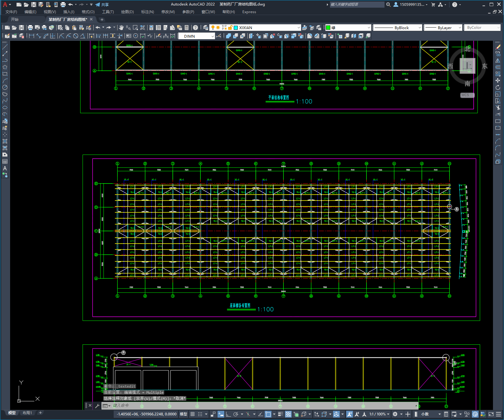
Task: Toggle Ortho mode in status bar
Action: (x=228, y=414)
